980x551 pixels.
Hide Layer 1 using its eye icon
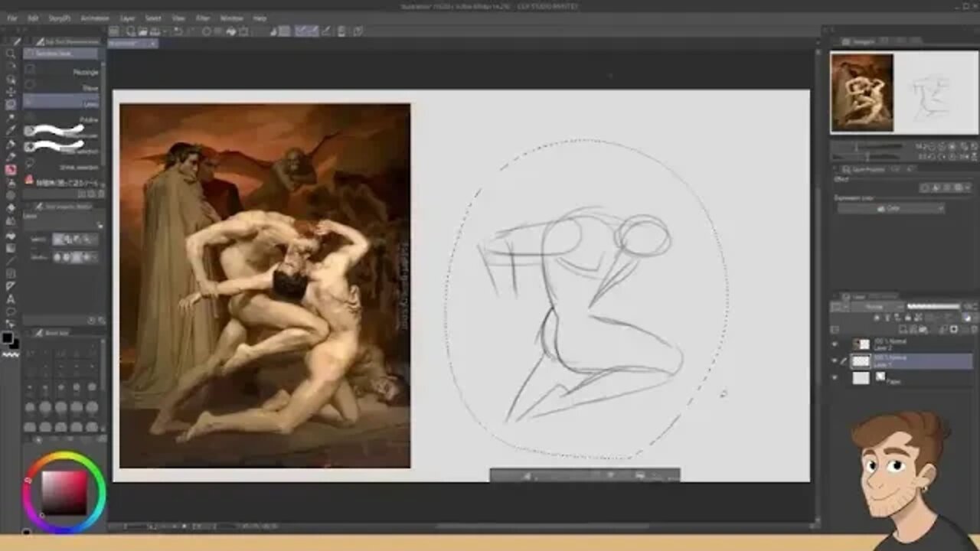[x=835, y=360]
